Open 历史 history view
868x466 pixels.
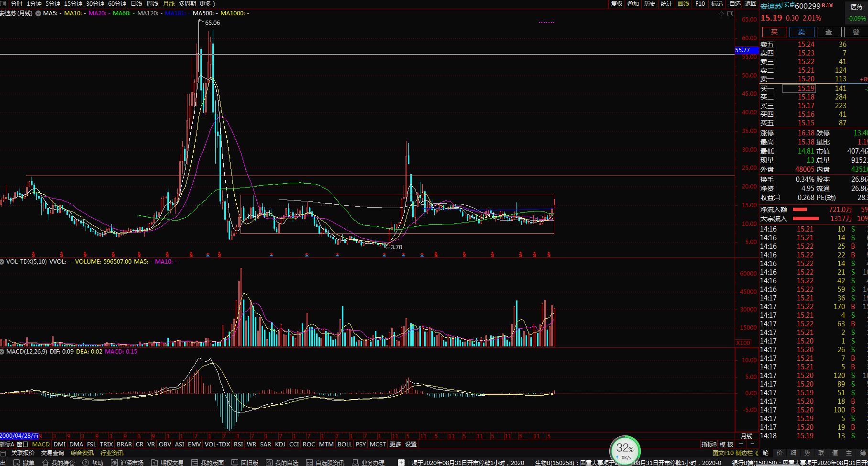[x=650, y=3]
